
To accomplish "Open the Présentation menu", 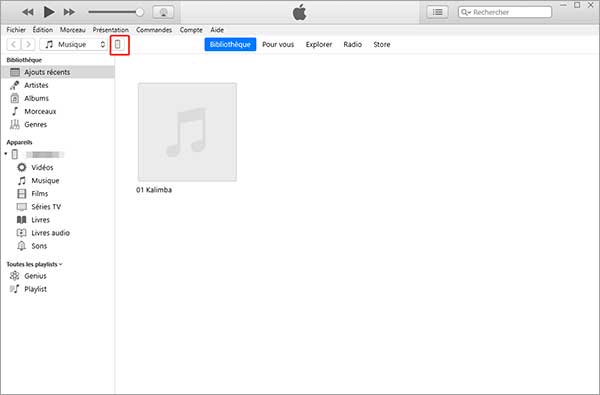I will [111, 30].
